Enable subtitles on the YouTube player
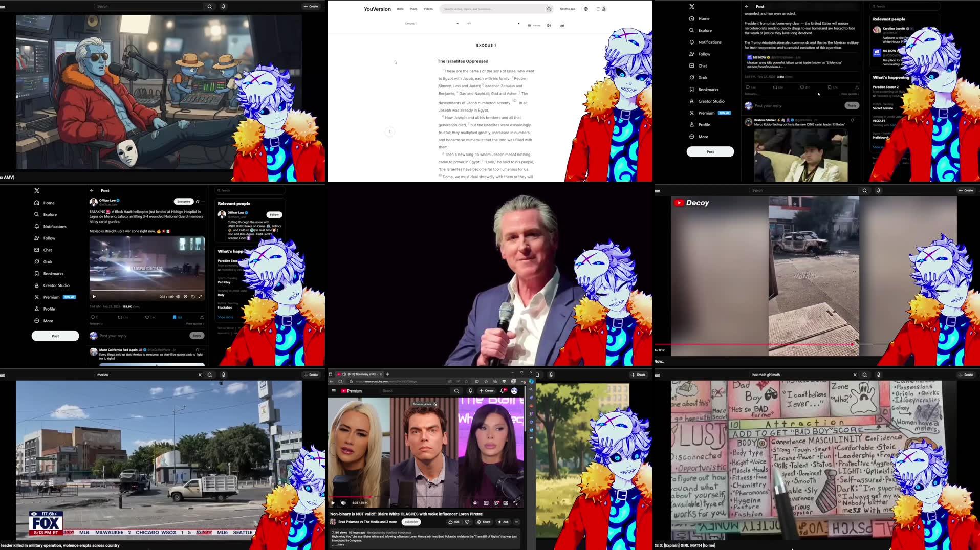 [485, 503]
